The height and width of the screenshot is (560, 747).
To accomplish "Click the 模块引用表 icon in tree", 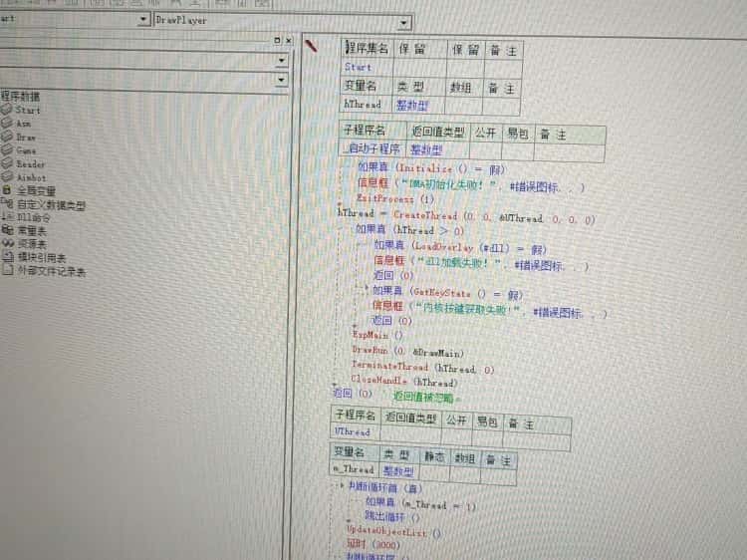I will point(7,257).
